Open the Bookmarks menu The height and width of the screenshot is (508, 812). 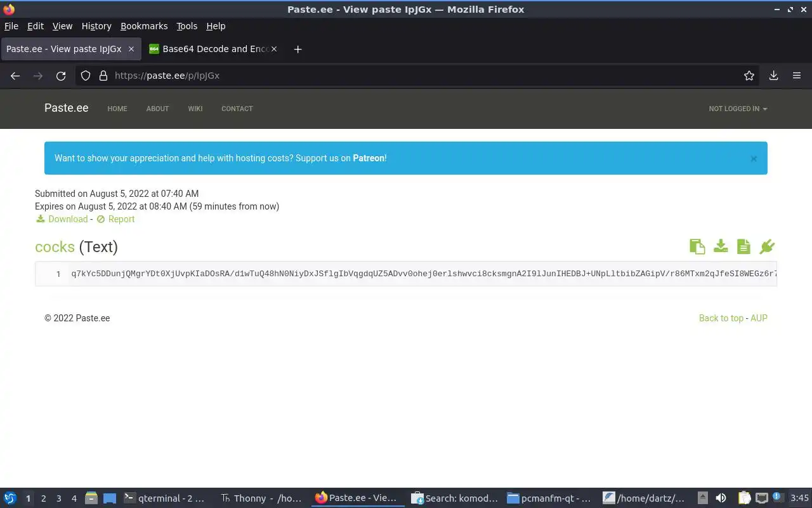[144, 26]
